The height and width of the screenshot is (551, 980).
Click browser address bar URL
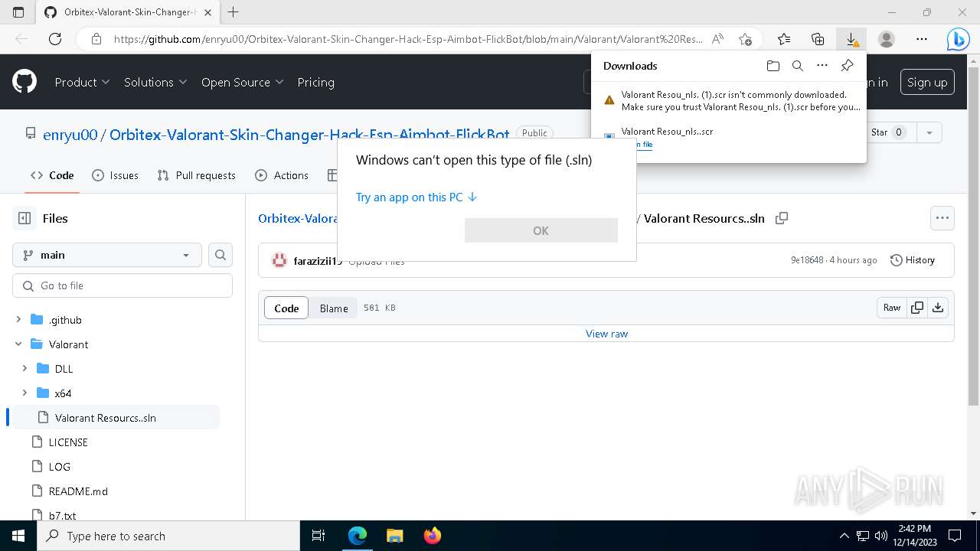[408, 39]
